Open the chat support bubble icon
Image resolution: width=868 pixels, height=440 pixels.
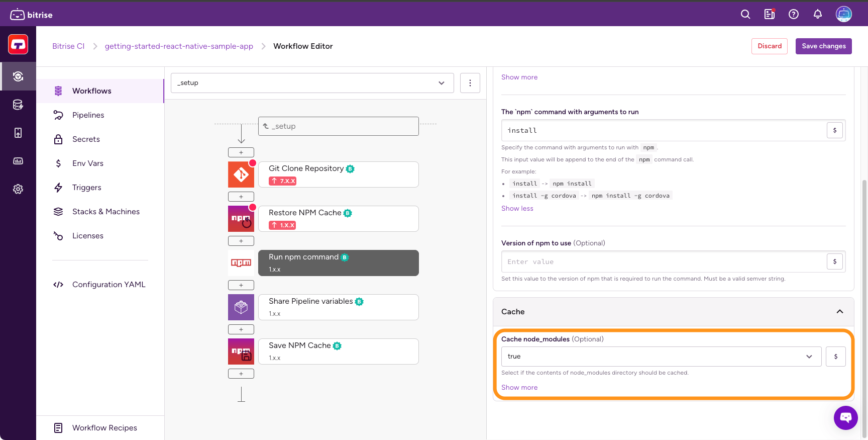click(x=846, y=417)
